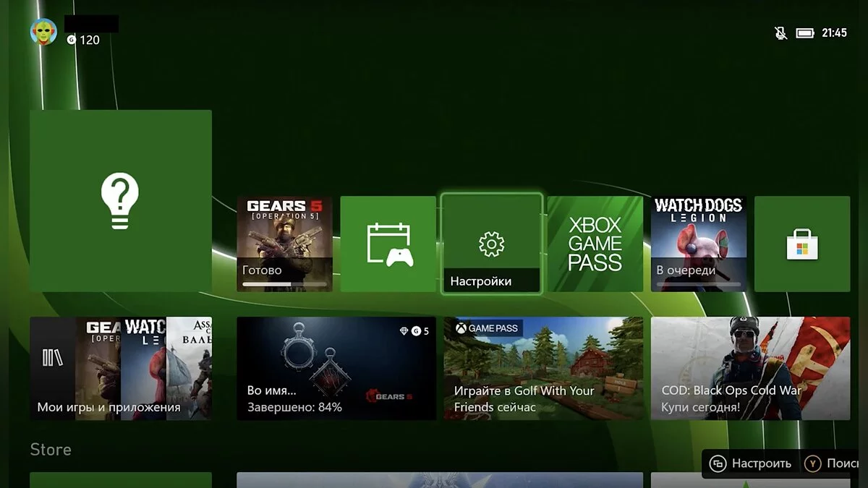This screenshot has height=488, width=868.
Task: Click the battery status icon
Action: click(x=805, y=33)
